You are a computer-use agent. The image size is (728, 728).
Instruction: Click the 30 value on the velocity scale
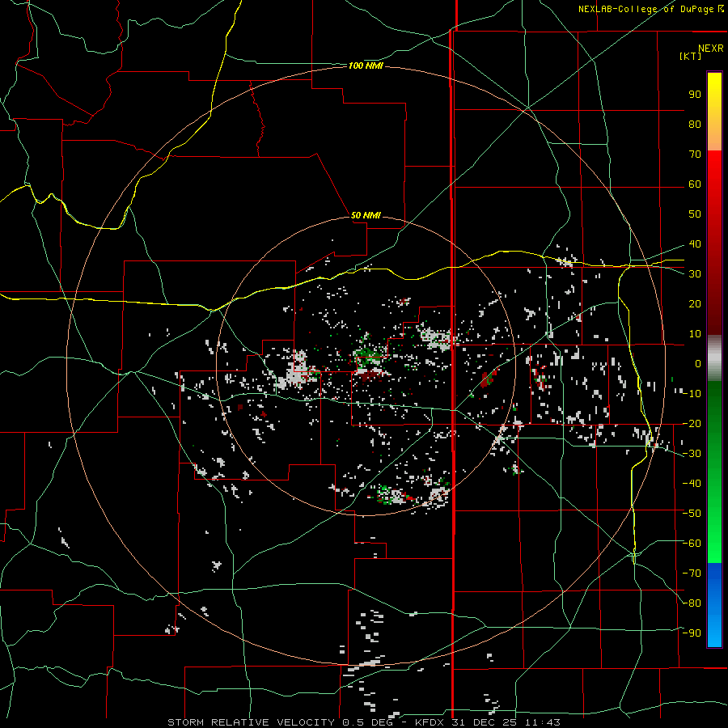point(695,274)
